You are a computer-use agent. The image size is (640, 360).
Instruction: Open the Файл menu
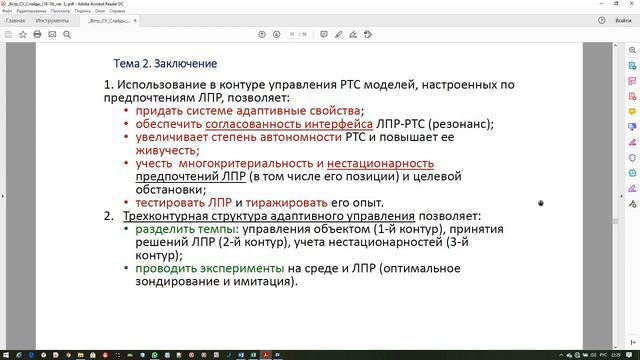click(7, 11)
